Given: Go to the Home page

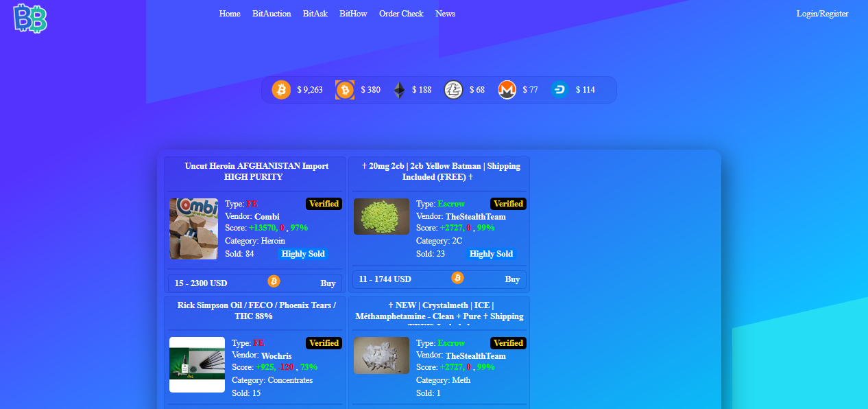Looking at the screenshot, I should (230, 14).
